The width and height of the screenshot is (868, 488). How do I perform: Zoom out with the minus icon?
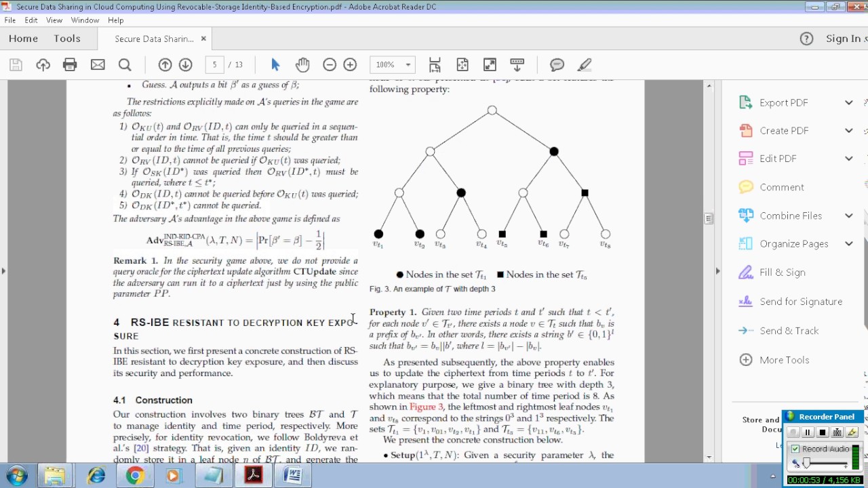point(330,64)
